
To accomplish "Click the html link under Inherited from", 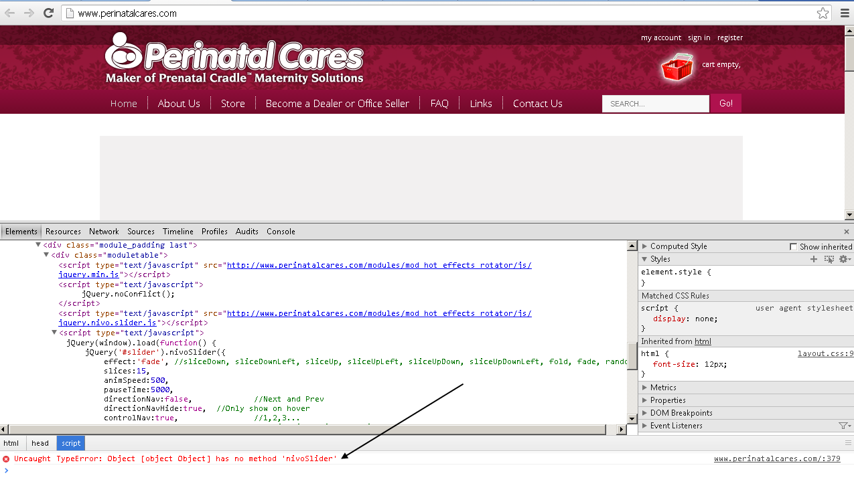I will point(703,341).
